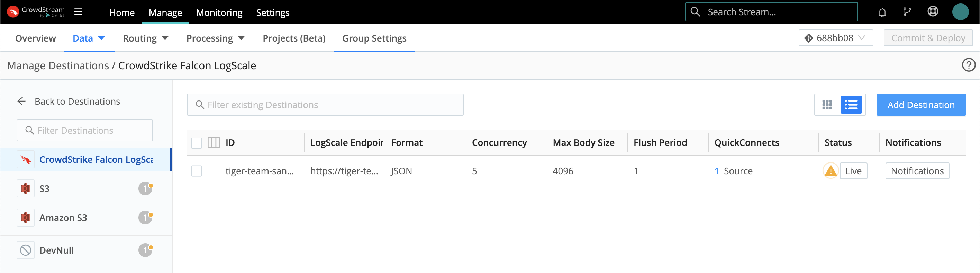This screenshot has width=980, height=273.
Task: Open Projects (Beta) tab
Action: [x=294, y=38]
